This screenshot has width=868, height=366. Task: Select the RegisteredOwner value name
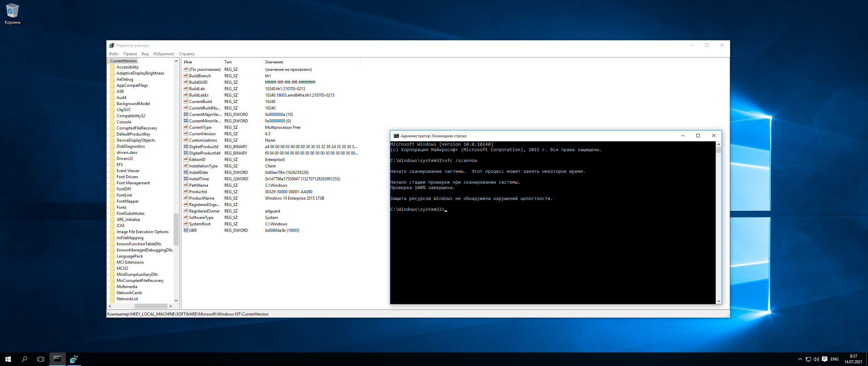(204, 211)
